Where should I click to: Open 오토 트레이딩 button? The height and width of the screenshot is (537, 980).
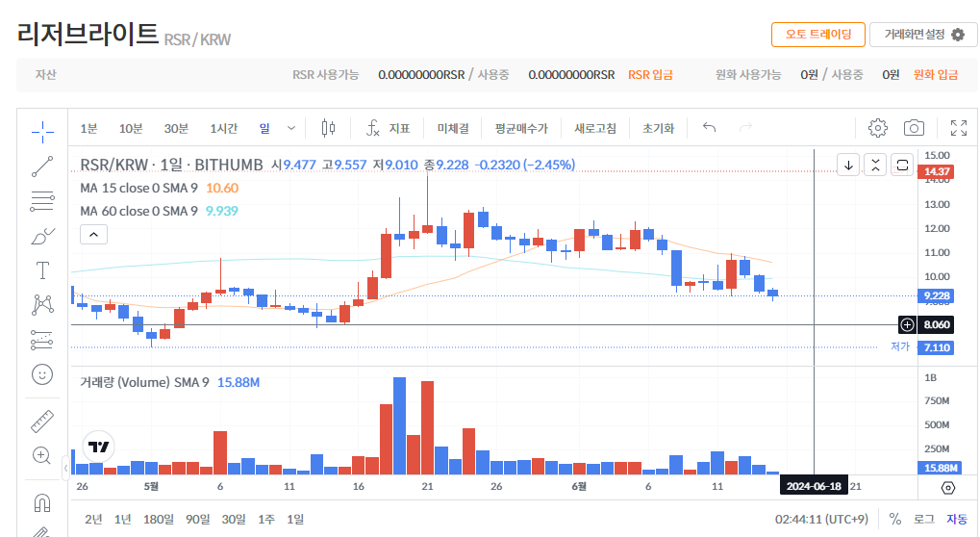(818, 35)
